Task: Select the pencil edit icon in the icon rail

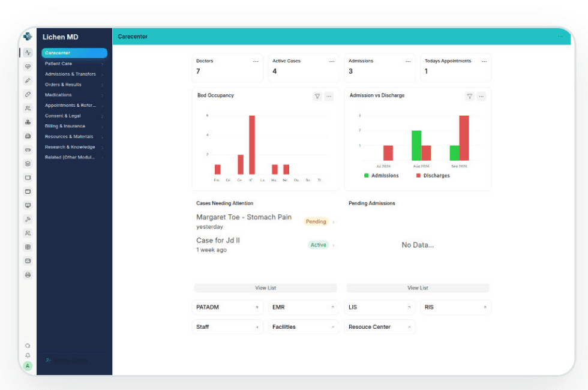Action: click(x=28, y=80)
